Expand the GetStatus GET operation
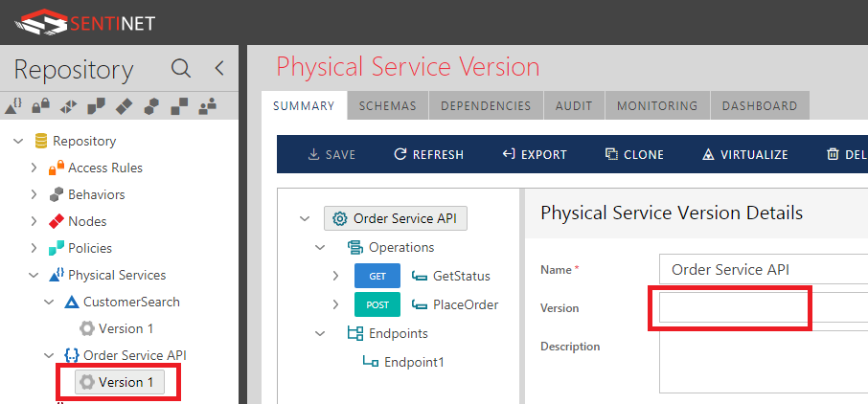The width and height of the screenshot is (868, 404). click(x=335, y=275)
